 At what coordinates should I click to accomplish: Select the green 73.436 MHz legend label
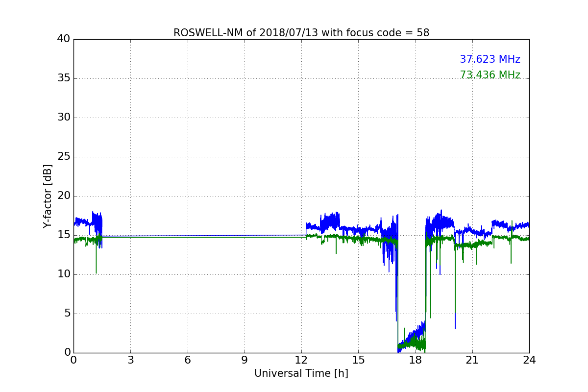pos(490,75)
